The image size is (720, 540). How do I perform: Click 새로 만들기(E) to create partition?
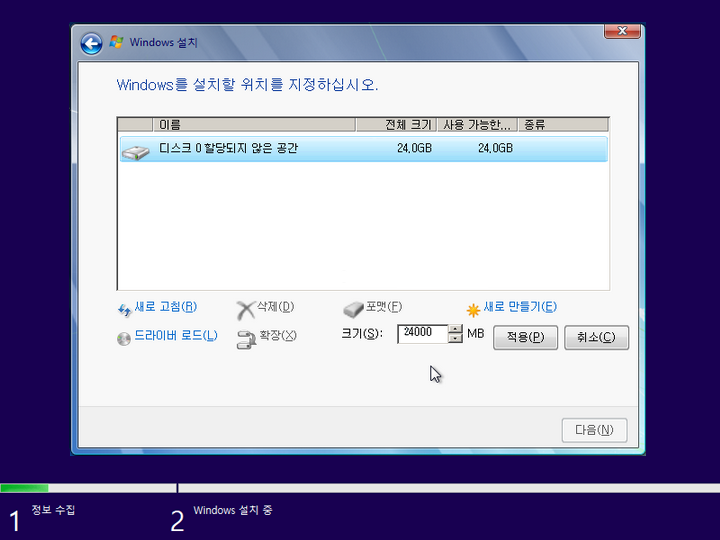pyautogui.click(x=520, y=307)
